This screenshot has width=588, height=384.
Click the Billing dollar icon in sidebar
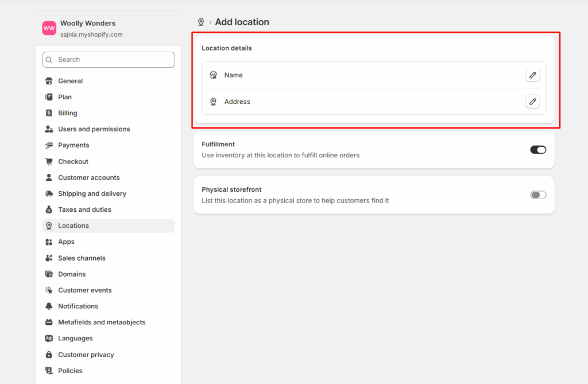point(49,113)
